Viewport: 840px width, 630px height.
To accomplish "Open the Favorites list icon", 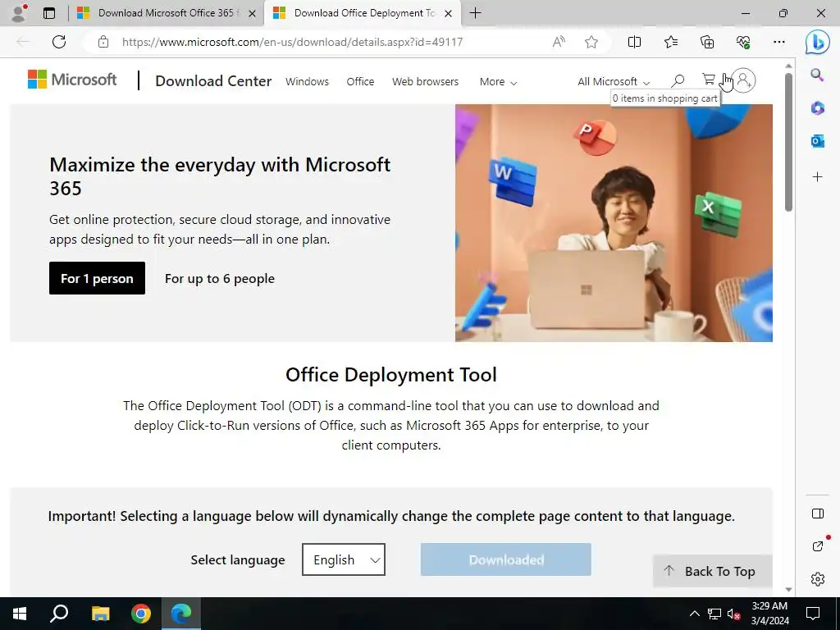I will 671,42.
